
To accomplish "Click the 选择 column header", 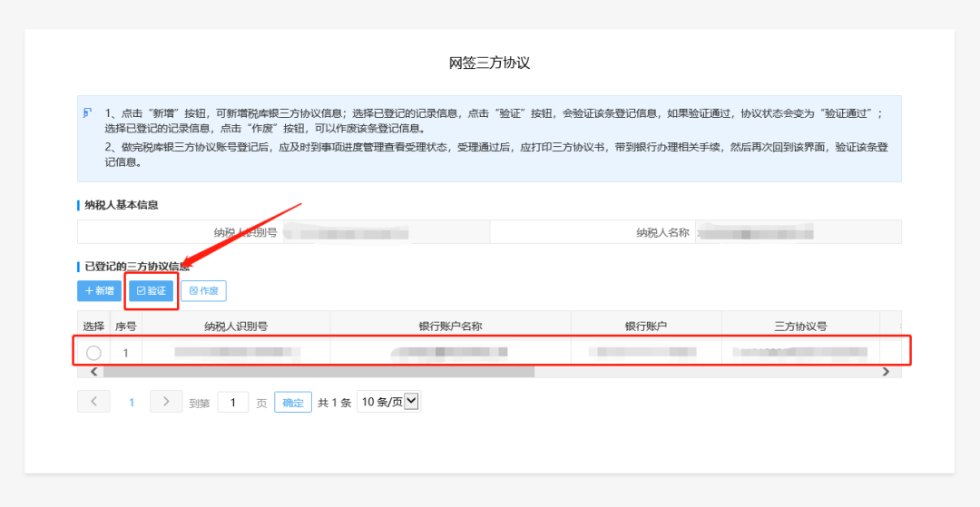I will (93, 326).
